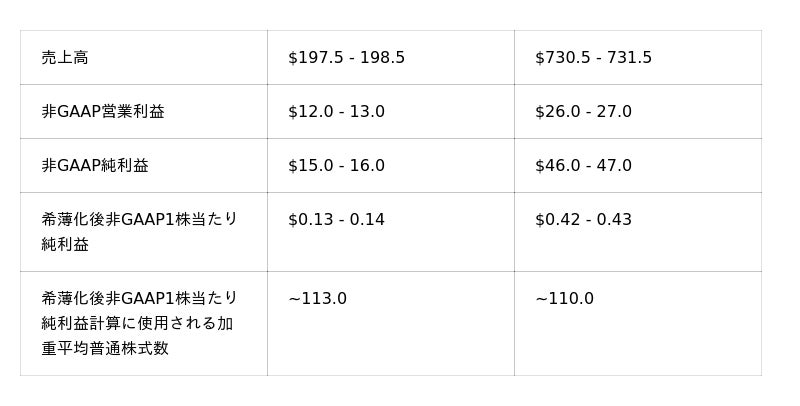This screenshot has width=800, height=406.
Task: Select the $0.42 - 0.43 per-share cell
Action: click(583, 220)
